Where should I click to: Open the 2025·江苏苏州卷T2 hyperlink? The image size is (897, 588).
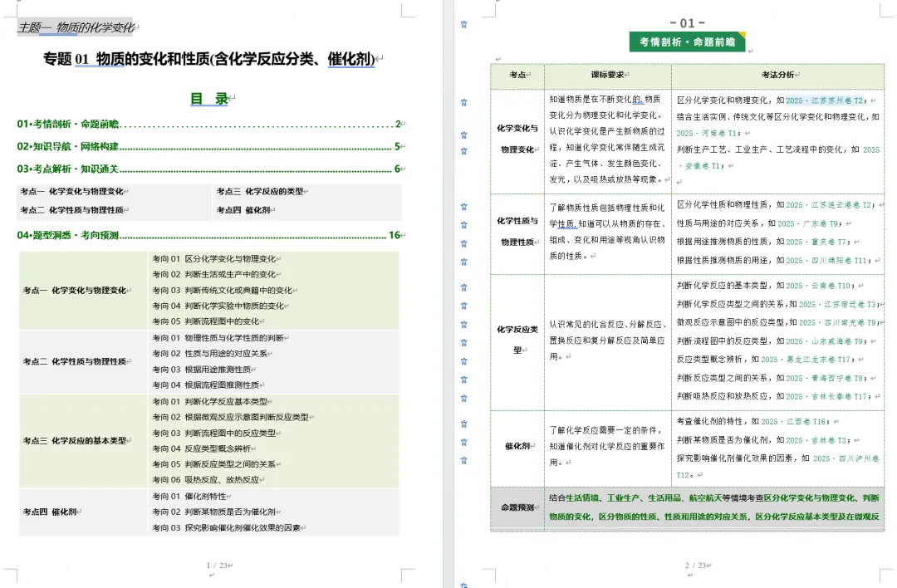point(824,100)
